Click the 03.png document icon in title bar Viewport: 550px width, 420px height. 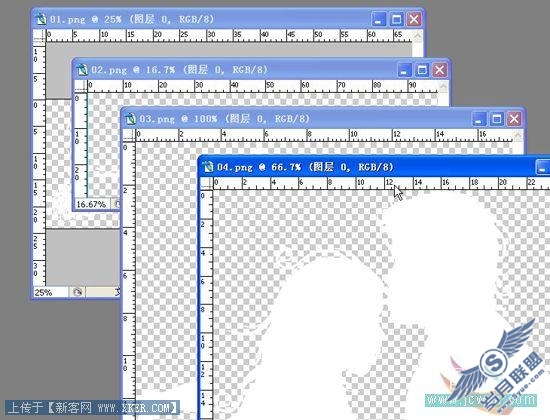(x=130, y=119)
